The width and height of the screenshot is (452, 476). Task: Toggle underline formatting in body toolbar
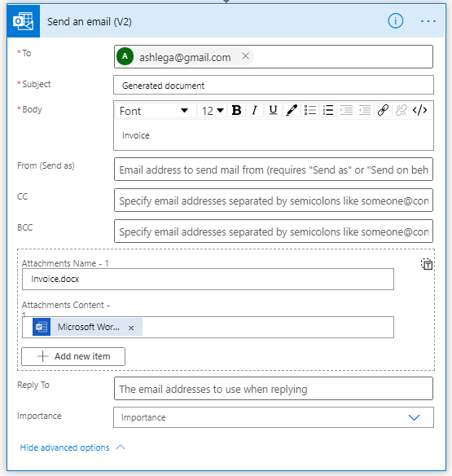click(273, 110)
